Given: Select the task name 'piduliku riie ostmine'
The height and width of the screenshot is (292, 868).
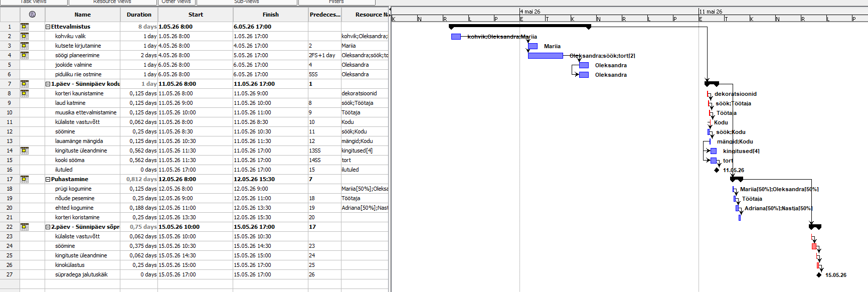Looking at the screenshot, I should pos(78,74).
